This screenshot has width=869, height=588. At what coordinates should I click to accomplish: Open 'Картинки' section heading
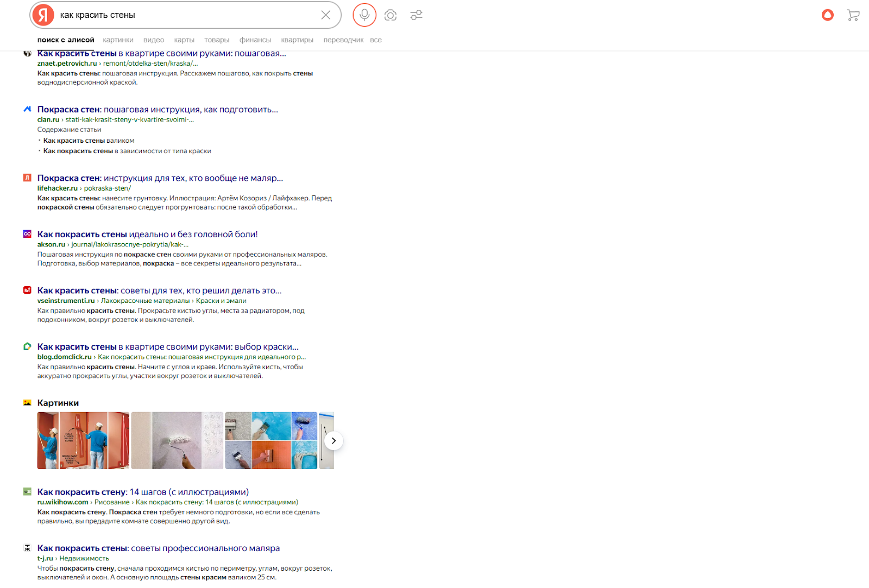tap(58, 403)
